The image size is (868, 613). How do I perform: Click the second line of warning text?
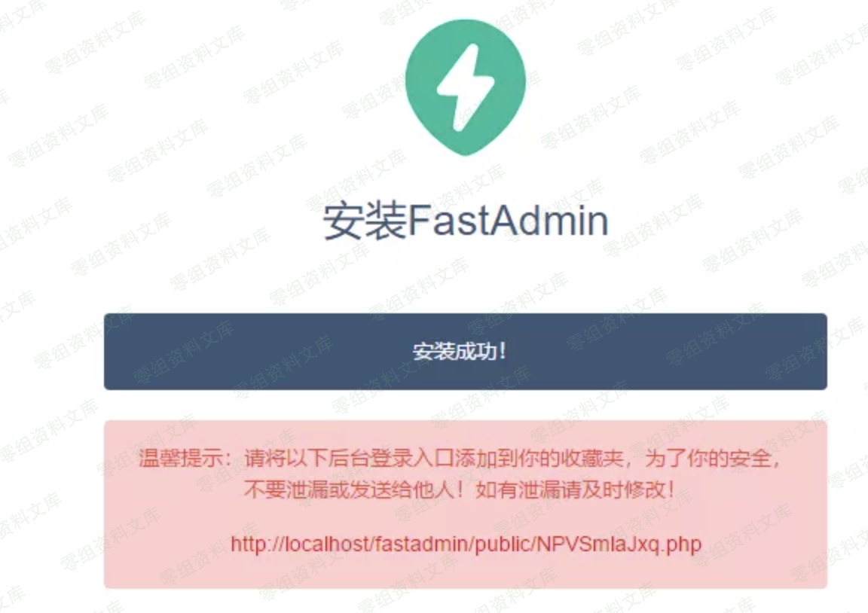pos(459,489)
